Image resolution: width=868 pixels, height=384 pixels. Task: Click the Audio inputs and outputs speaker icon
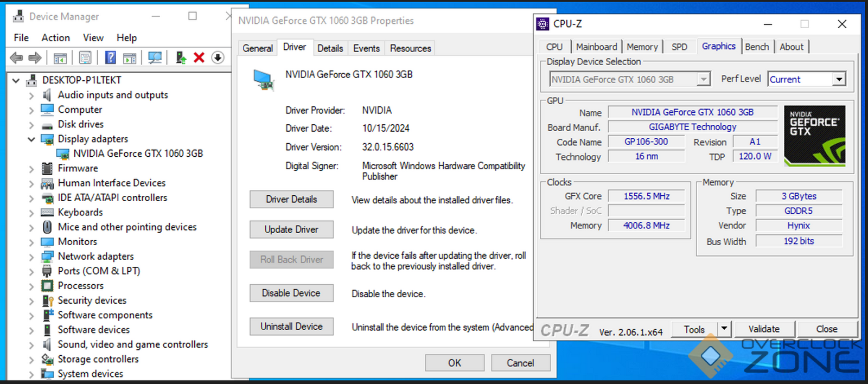[x=48, y=95]
